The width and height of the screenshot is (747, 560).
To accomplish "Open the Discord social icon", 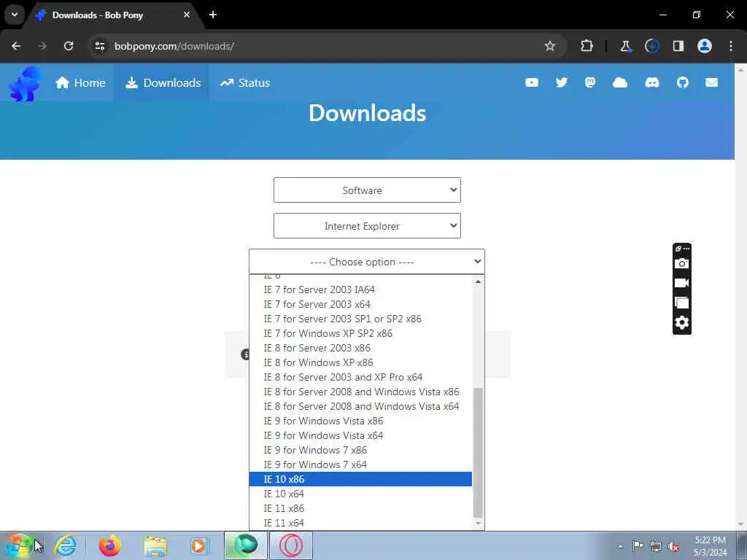I will click(x=652, y=83).
